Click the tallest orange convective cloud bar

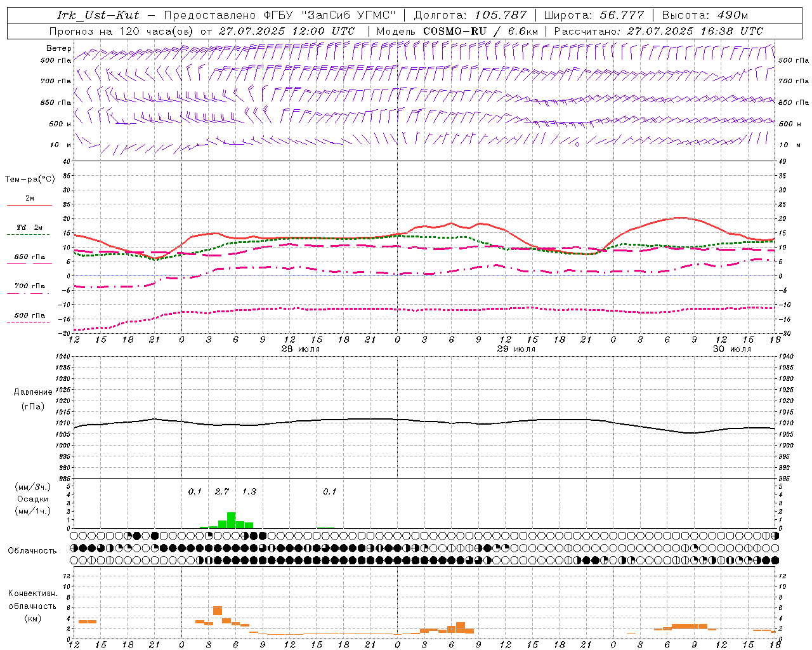[x=218, y=611]
